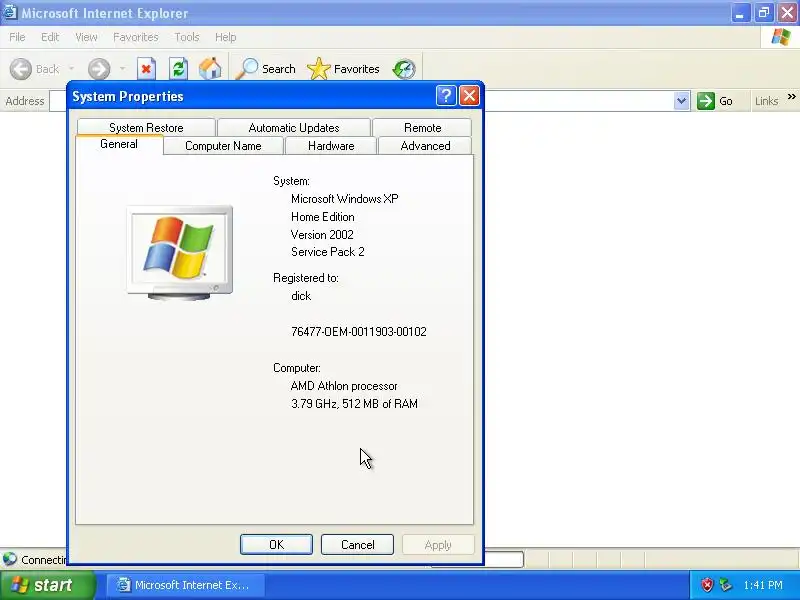
Task: Click the Forward arrow icon in Internet Explorer
Action: (98, 69)
